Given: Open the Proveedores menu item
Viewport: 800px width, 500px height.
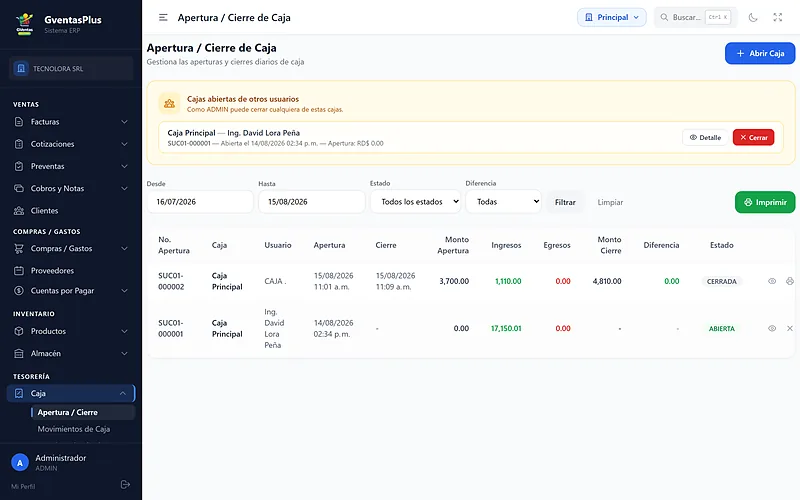Looking at the screenshot, I should pos(70,270).
